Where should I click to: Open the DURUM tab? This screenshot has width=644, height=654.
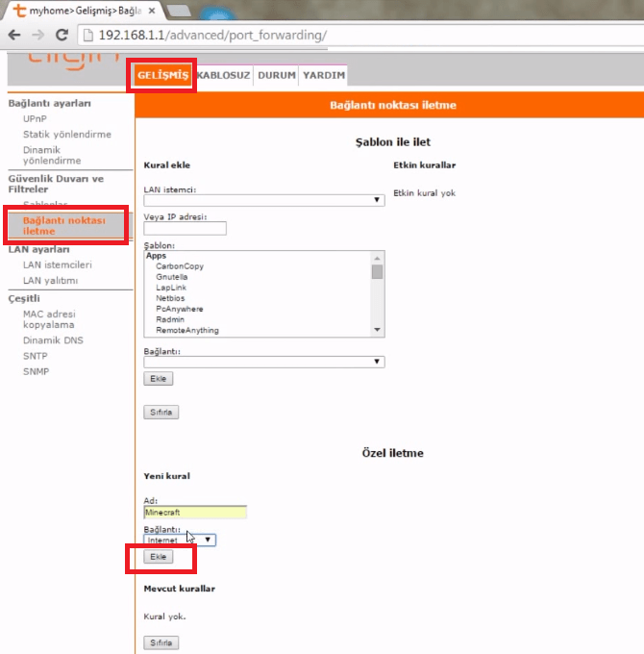pos(277,75)
